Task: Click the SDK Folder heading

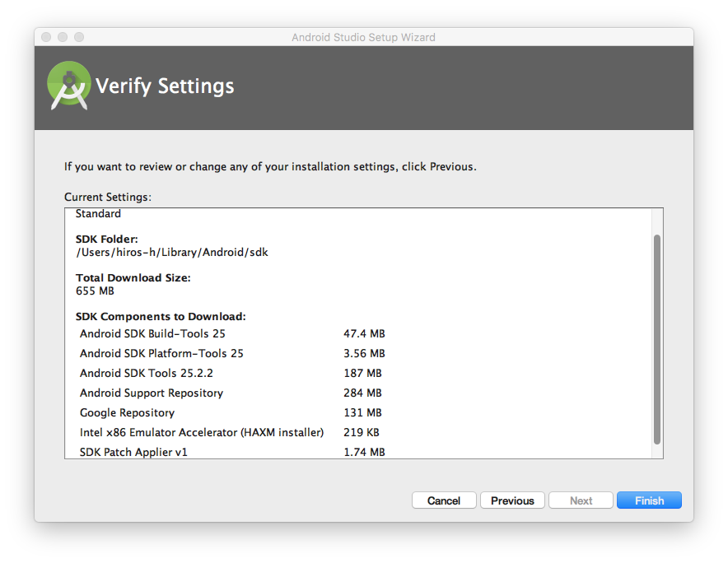Action: (107, 239)
